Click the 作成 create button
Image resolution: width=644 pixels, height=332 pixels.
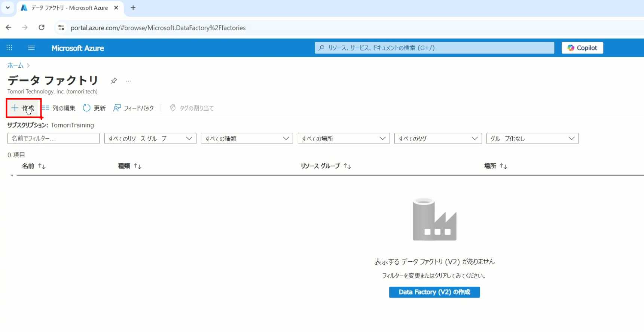pos(23,108)
